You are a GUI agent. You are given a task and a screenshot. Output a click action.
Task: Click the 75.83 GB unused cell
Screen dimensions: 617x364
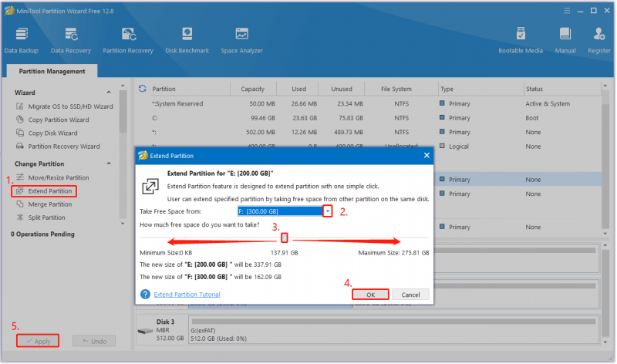click(x=349, y=118)
